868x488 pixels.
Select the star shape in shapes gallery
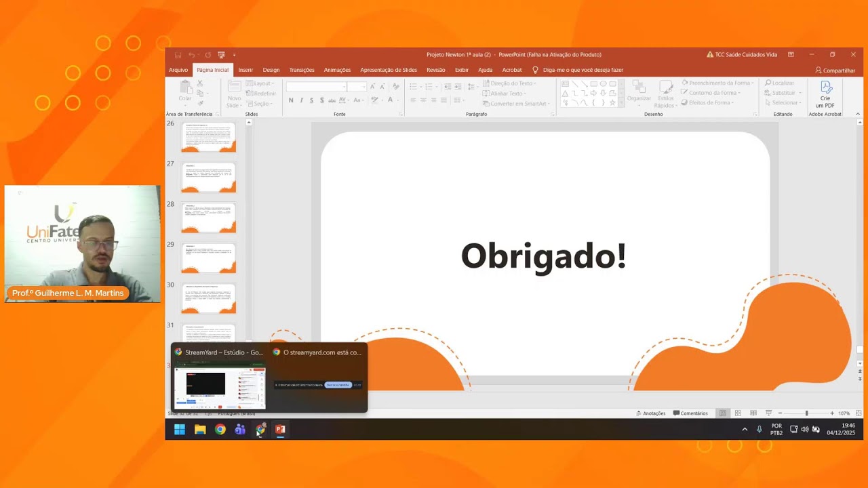point(612,103)
